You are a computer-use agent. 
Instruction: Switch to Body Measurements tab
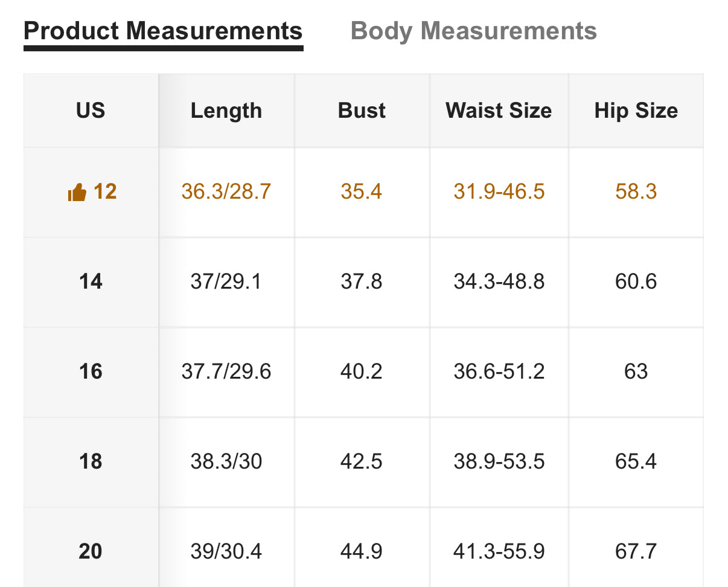point(474,31)
